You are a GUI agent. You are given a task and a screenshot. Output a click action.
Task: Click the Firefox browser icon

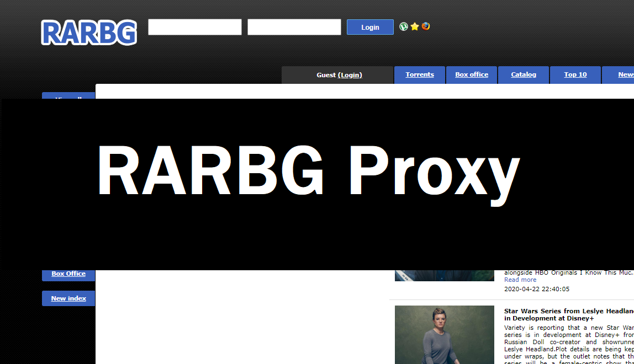[x=425, y=26]
